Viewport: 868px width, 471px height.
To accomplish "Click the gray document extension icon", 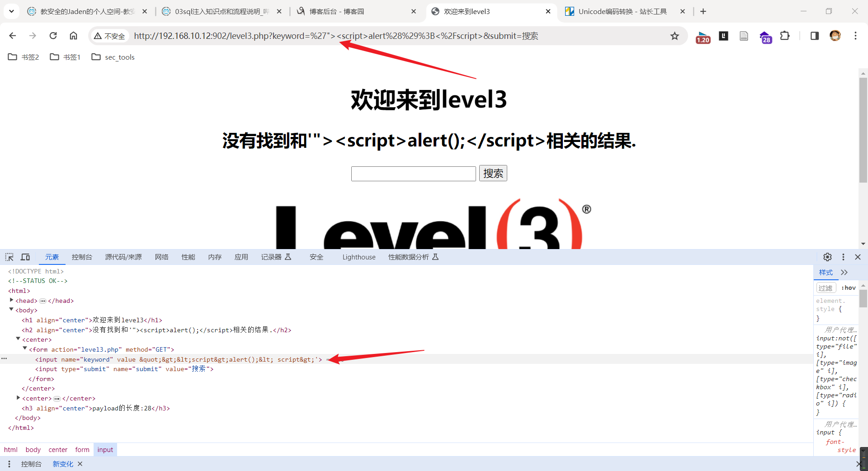I will (x=744, y=36).
